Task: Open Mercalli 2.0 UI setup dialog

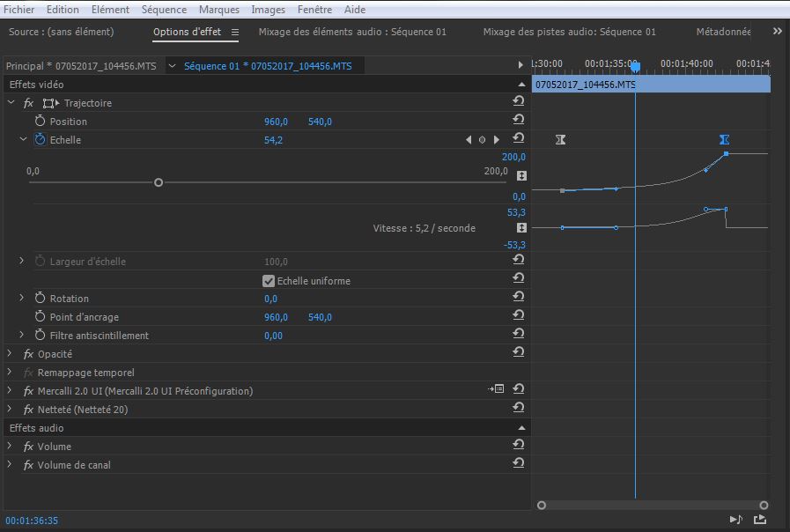Action: point(498,389)
